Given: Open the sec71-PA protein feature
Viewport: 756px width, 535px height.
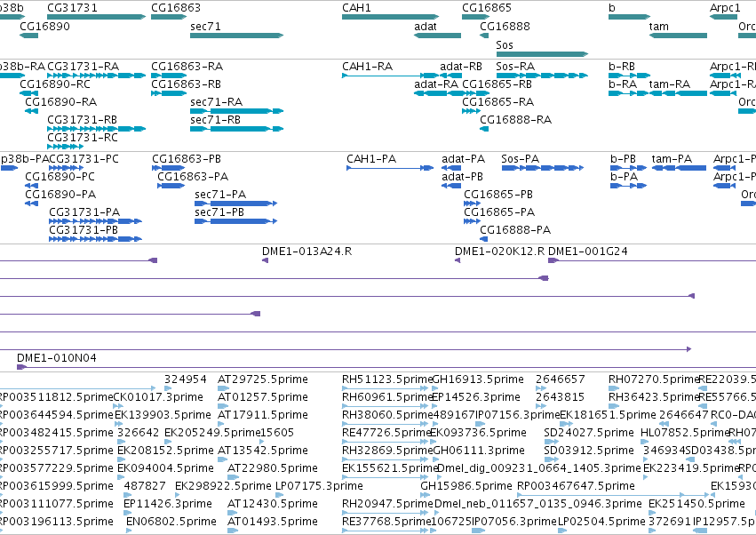Looking at the screenshot, I should (x=235, y=204).
